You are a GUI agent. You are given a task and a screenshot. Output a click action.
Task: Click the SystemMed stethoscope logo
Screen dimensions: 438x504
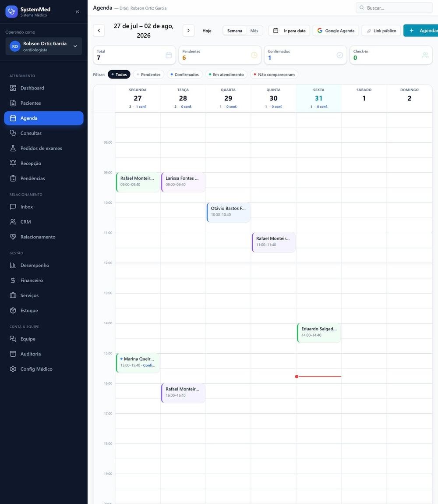click(11, 11)
